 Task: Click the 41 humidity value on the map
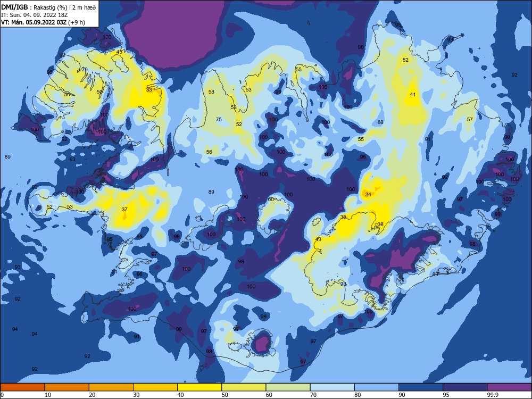coord(413,94)
